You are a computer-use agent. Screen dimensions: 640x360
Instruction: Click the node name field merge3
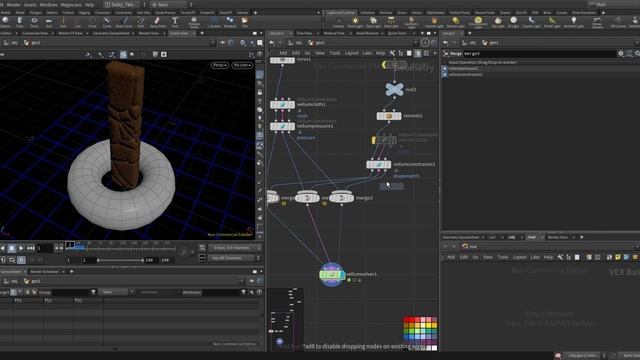click(539, 53)
